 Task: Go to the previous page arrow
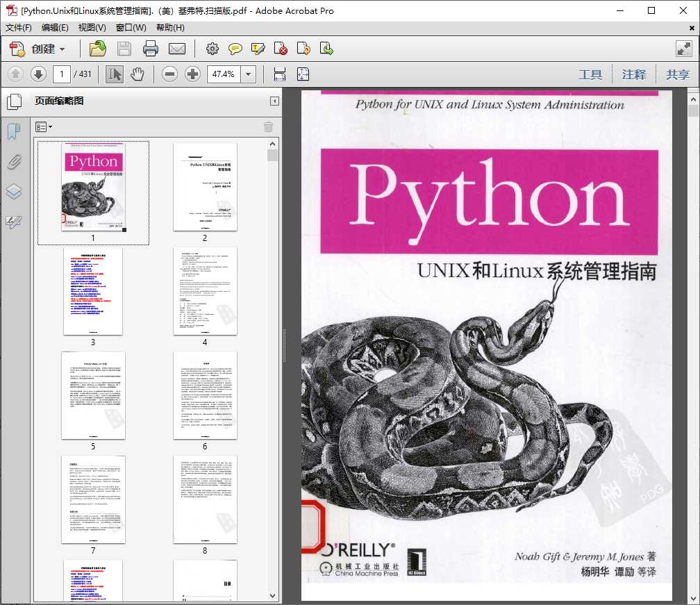pyautogui.click(x=15, y=74)
